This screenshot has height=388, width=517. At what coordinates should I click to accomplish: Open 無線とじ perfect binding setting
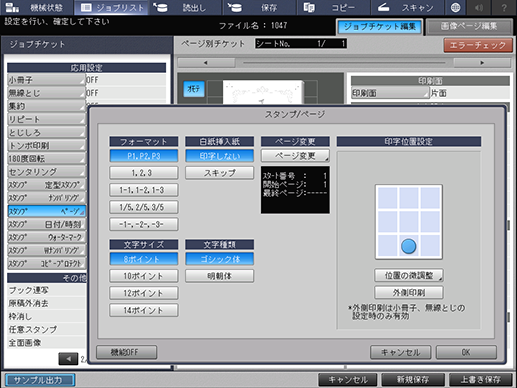click(x=46, y=93)
